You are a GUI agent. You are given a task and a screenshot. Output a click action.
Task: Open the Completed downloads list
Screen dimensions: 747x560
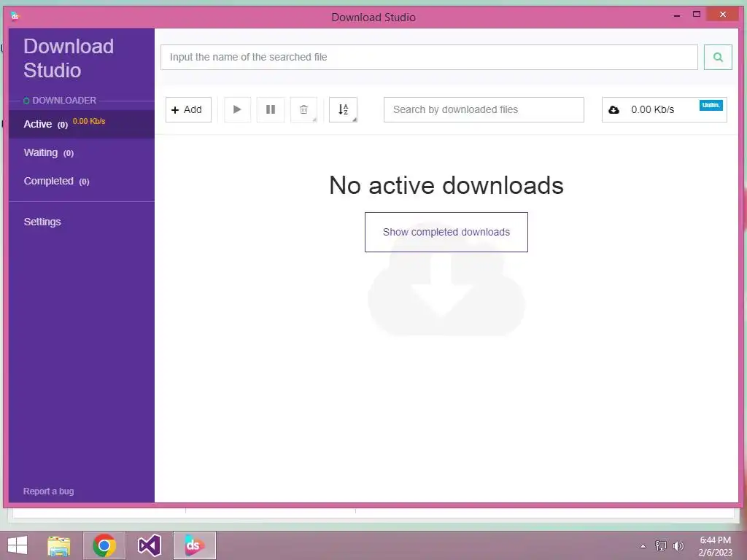[82, 182]
